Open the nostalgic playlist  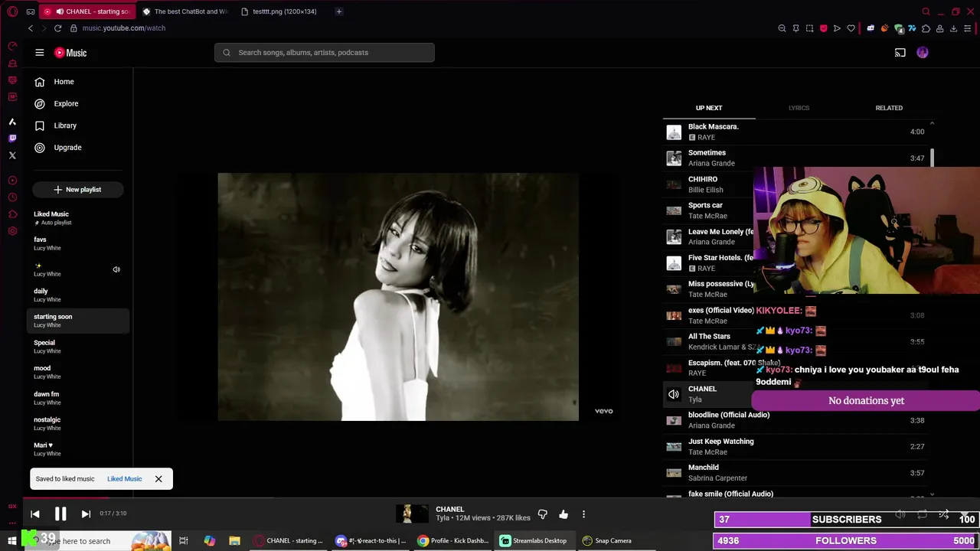point(78,423)
